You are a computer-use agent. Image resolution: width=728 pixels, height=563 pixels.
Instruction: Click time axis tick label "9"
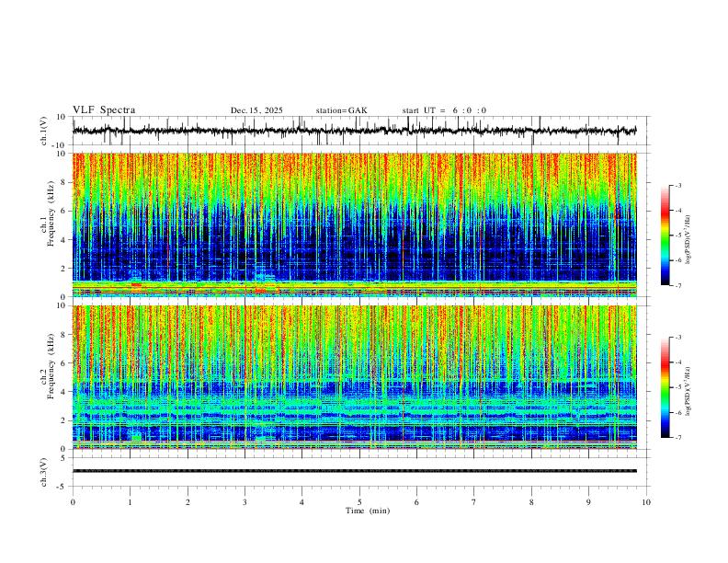point(588,502)
